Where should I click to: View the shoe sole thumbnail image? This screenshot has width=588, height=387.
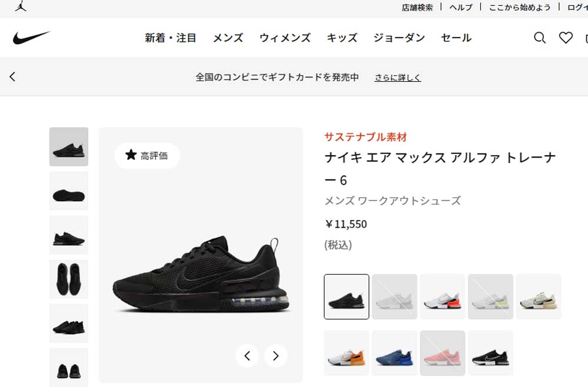point(69,191)
